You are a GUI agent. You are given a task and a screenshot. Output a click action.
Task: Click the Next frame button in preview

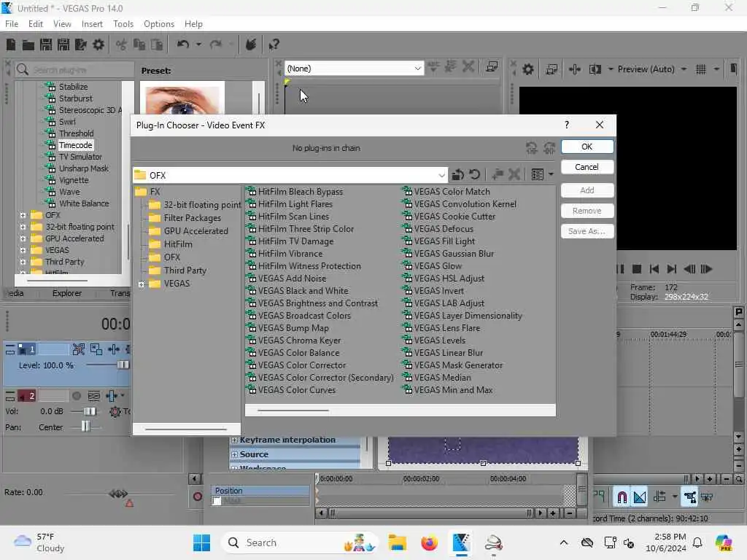pyautogui.click(x=706, y=269)
